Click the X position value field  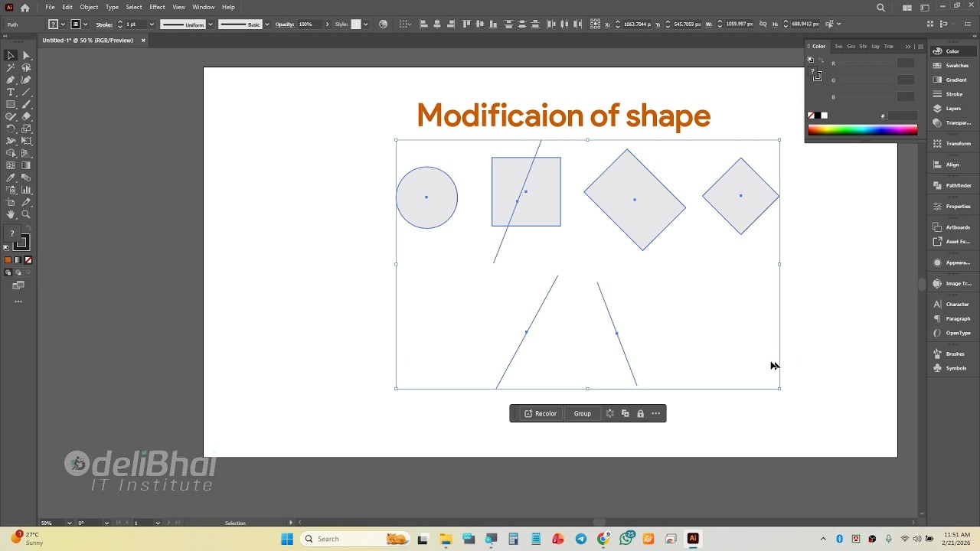coord(637,24)
